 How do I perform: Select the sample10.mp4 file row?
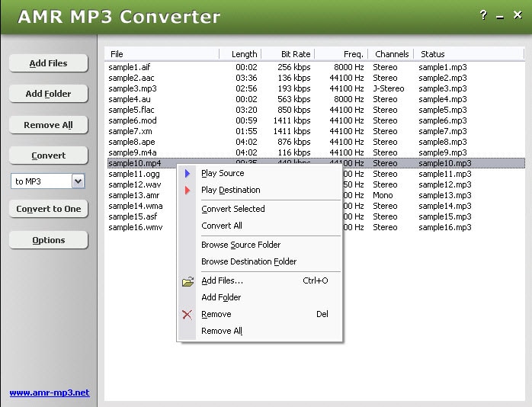316,163
